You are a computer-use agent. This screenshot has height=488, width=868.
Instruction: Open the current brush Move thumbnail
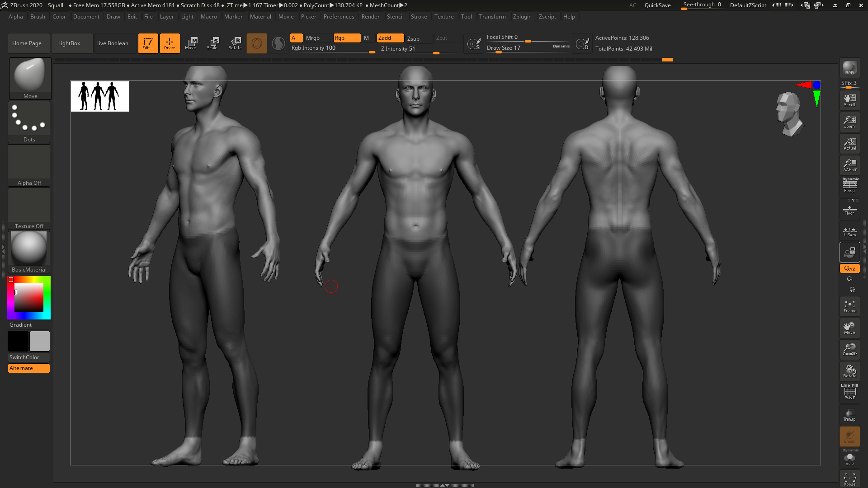pyautogui.click(x=30, y=78)
